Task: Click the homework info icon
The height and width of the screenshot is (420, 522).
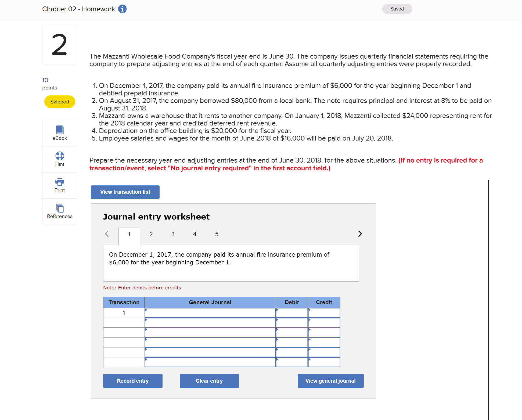Action: click(x=122, y=9)
